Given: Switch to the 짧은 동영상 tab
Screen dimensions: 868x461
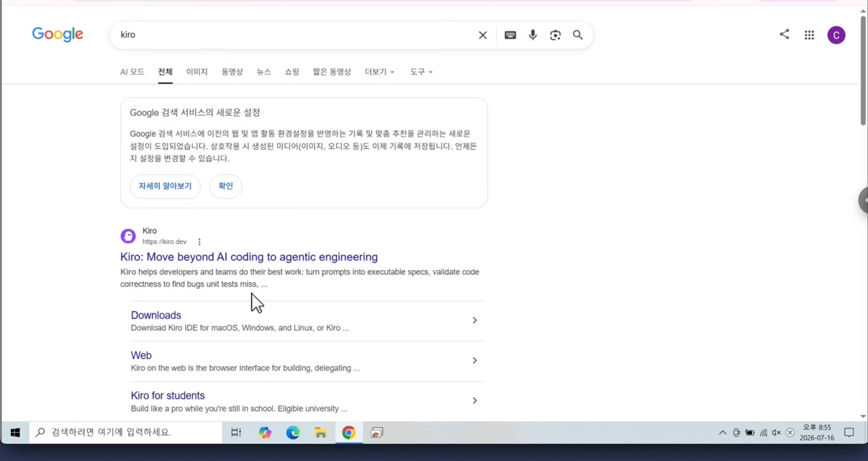Looking at the screenshot, I should 332,72.
